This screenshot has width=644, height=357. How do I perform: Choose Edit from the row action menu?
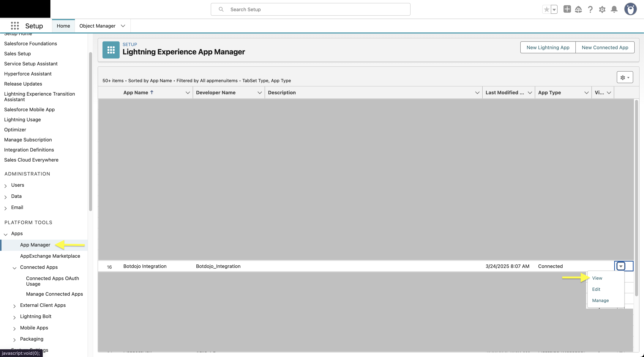pos(596,289)
